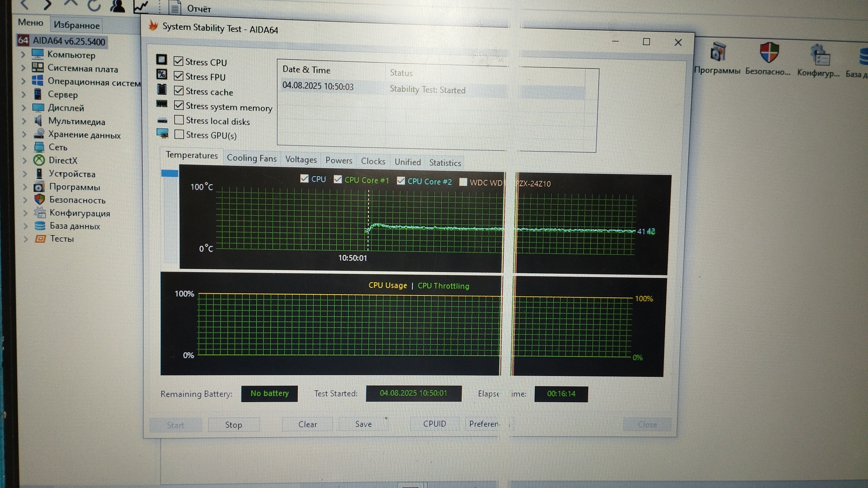Click blue graph position indicator left of temperature chart
The image size is (868, 488).
tap(170, 174)
